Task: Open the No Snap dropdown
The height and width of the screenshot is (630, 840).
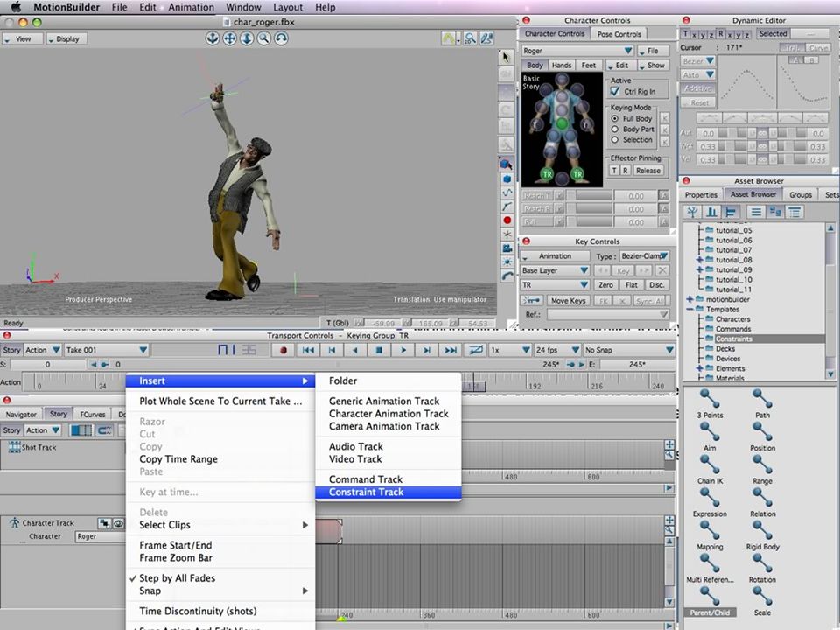Action: tap(629, 350)
